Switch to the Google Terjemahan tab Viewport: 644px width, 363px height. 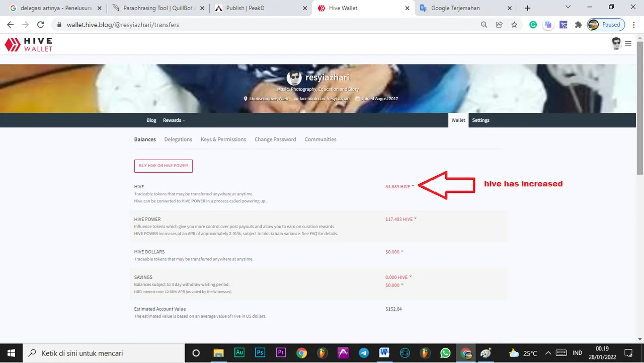[465, 8]
